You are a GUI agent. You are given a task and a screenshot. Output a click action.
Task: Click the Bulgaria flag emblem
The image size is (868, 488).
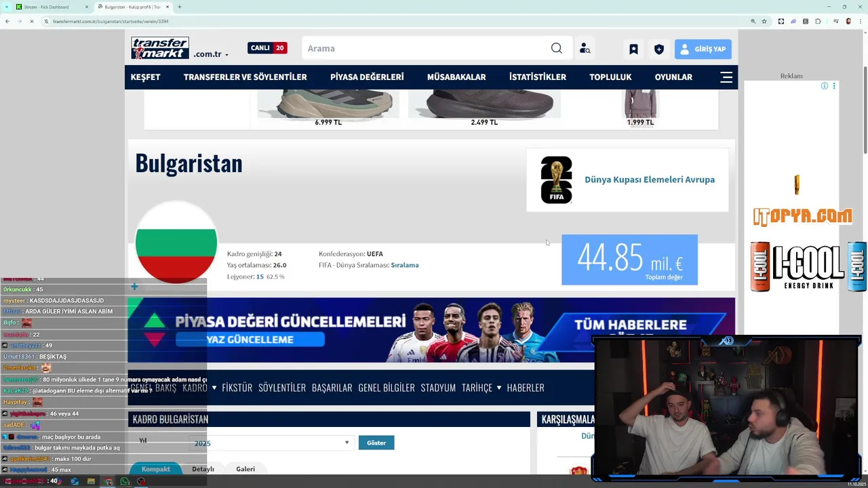[x=176, y=243]
